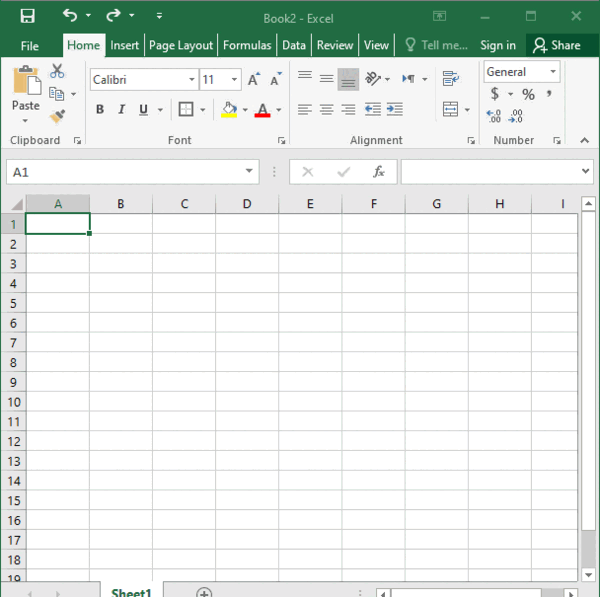Toggle Italic formatting
The width and height of the screenshot is (600, 597).
pyautogui.click(x=122, y=109)
